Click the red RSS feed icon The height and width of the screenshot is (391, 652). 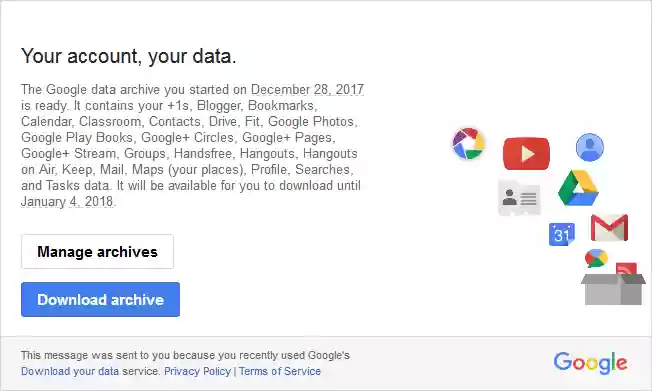coord(626,269)
